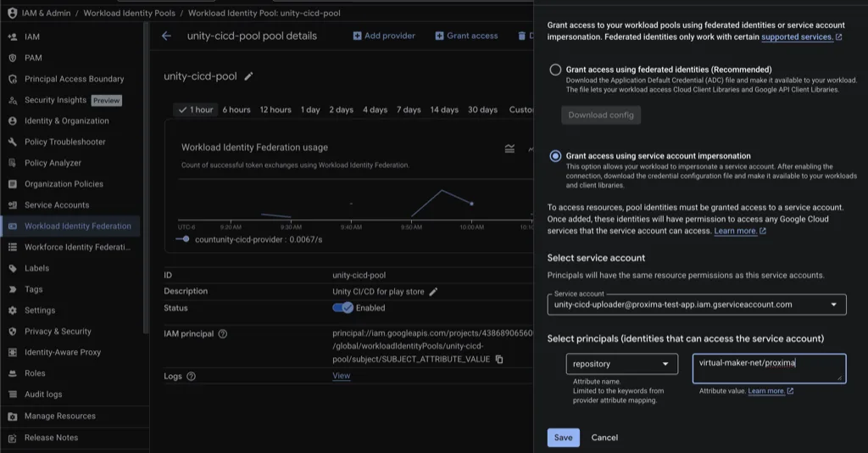
Task: Select the 4 days time range
Action: pos(375,109)
